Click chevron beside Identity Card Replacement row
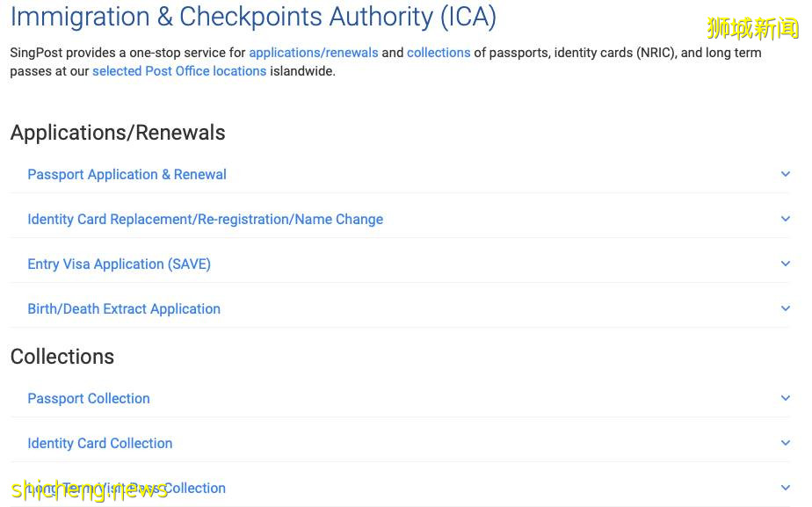Viewport: 812px width, 507px height. (x=785, y=219)
